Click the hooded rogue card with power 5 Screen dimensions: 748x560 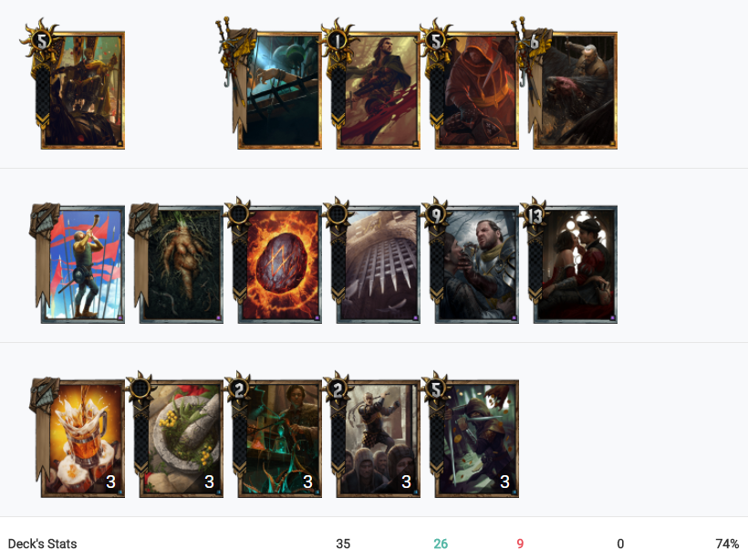coord(476,439)
